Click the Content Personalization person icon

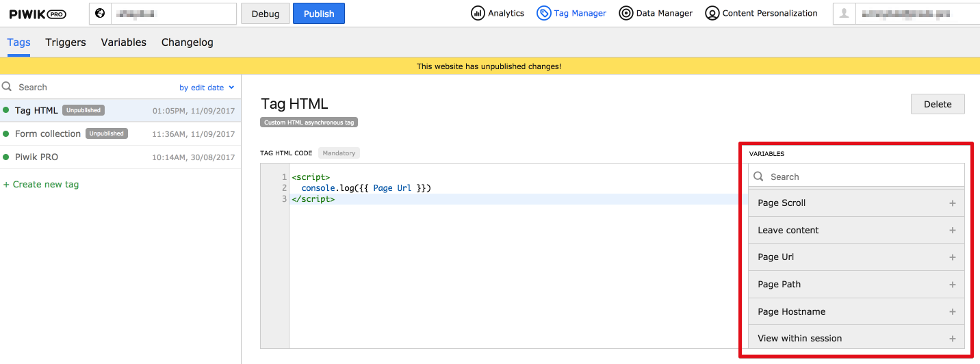tap(712, 13)
